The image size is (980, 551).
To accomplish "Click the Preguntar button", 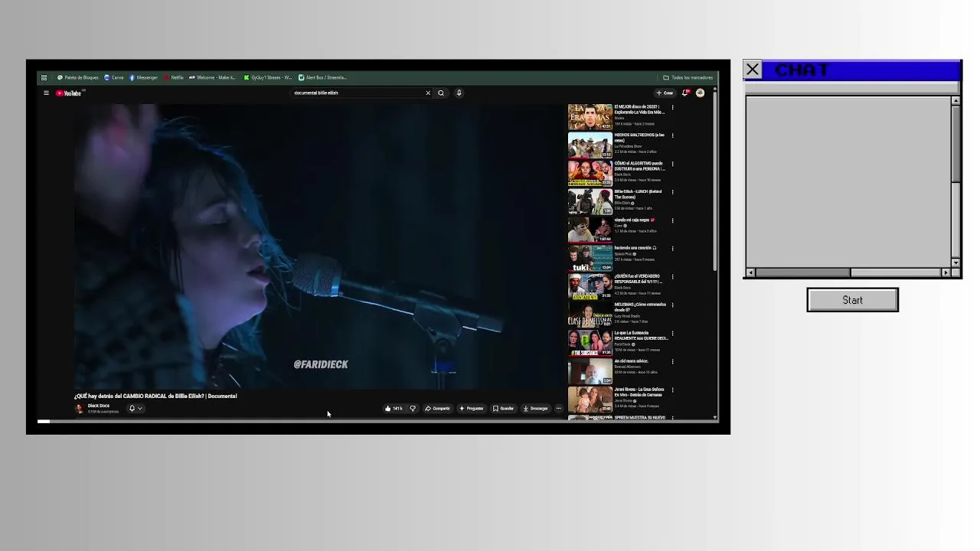I will [472, 408].
